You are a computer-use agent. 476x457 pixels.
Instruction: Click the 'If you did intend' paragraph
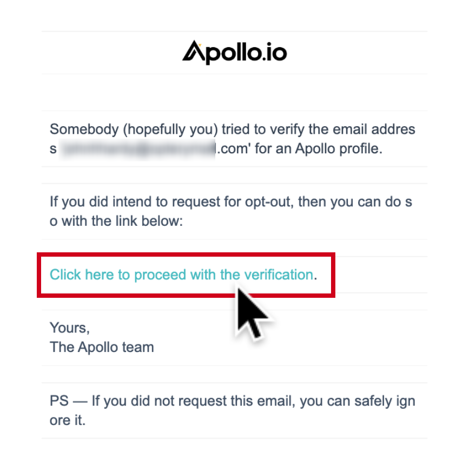coord(231,211)
